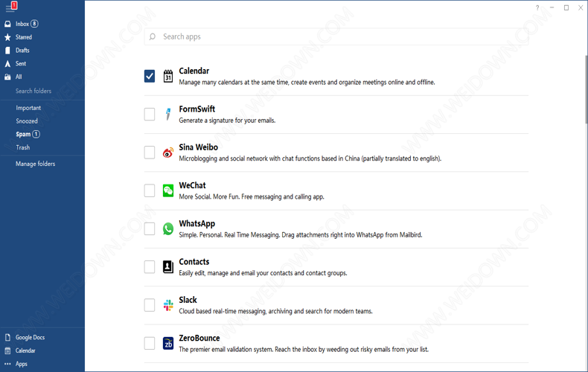The height and width of the screenshot is (372, 588).
Task: Click the Drafts page icon
Action: click(7, 51)
